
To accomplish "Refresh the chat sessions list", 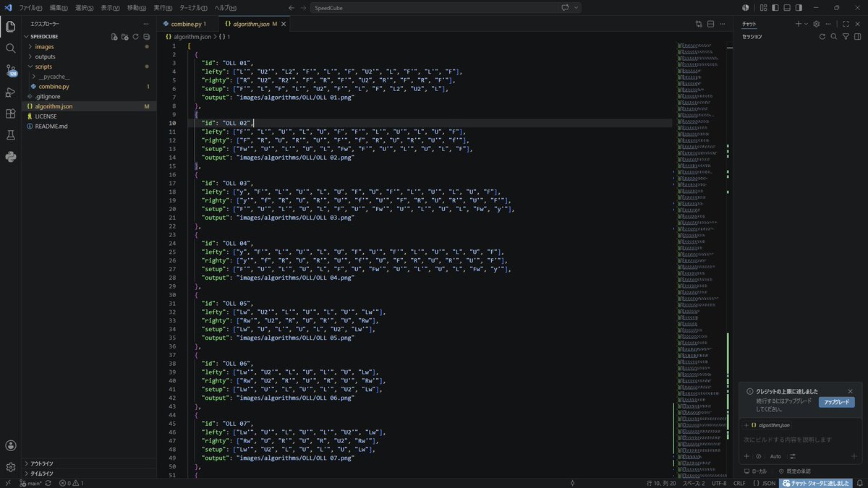I will [822, 36].
